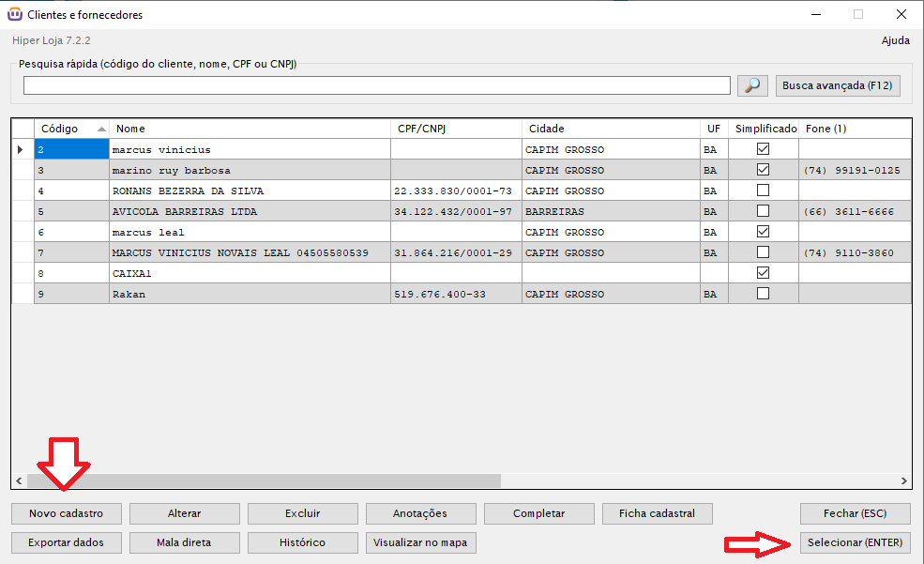Select RONANS BEZERRA DA SILVA name cell
This screenshot has height=564, width=924.
[250, 191]
